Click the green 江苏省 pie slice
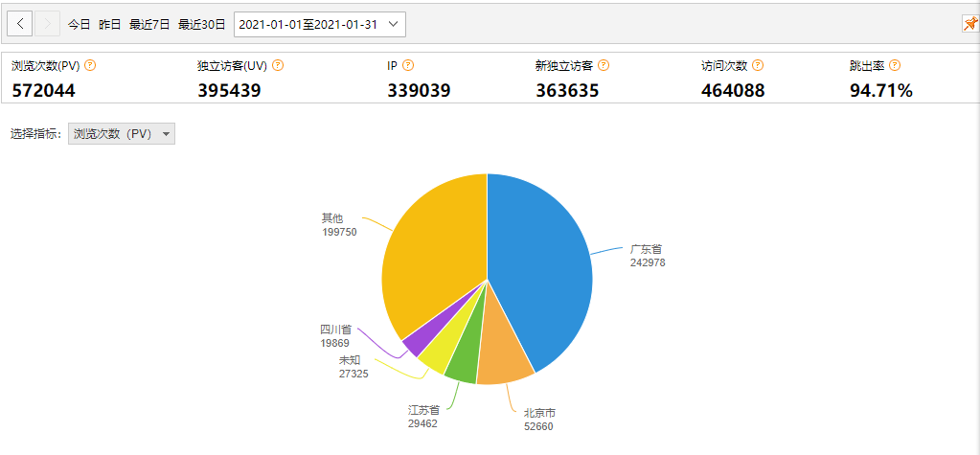The image size is (980, 455). 461,366
